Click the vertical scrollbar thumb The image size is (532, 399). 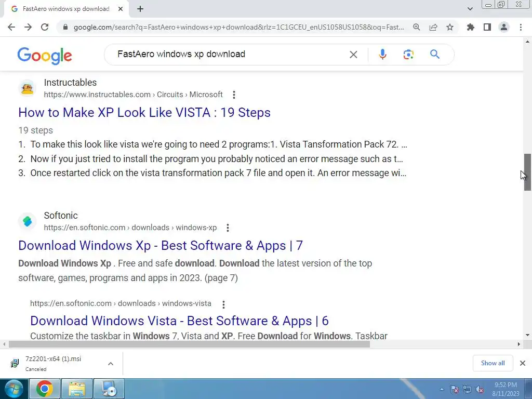tap(527, 172)
